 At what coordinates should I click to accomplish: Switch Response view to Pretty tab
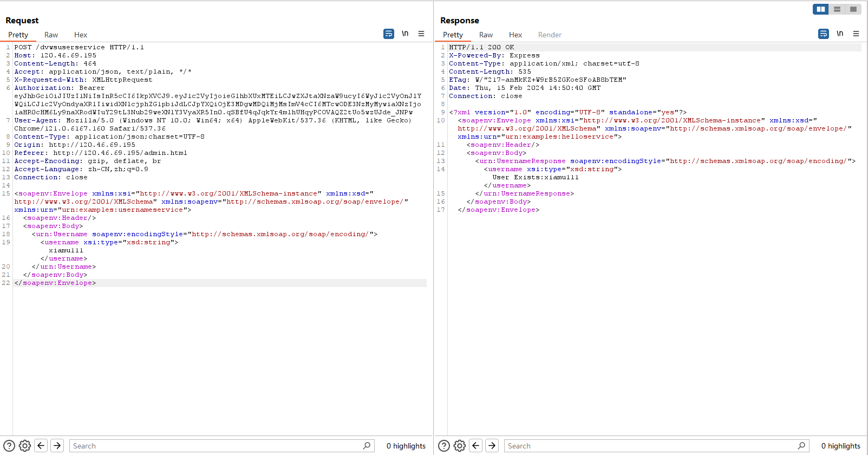point(453,35)
